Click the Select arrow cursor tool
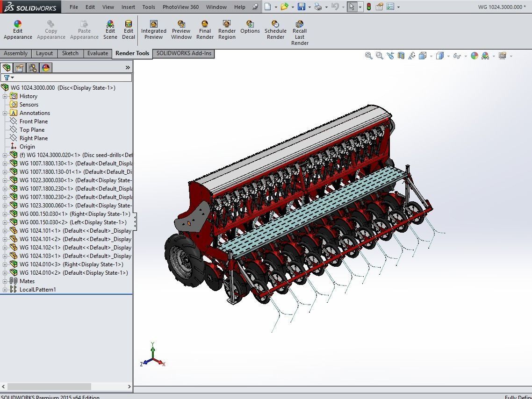The width and height of the screenshot is (532, 399). [x=352, y=7]
